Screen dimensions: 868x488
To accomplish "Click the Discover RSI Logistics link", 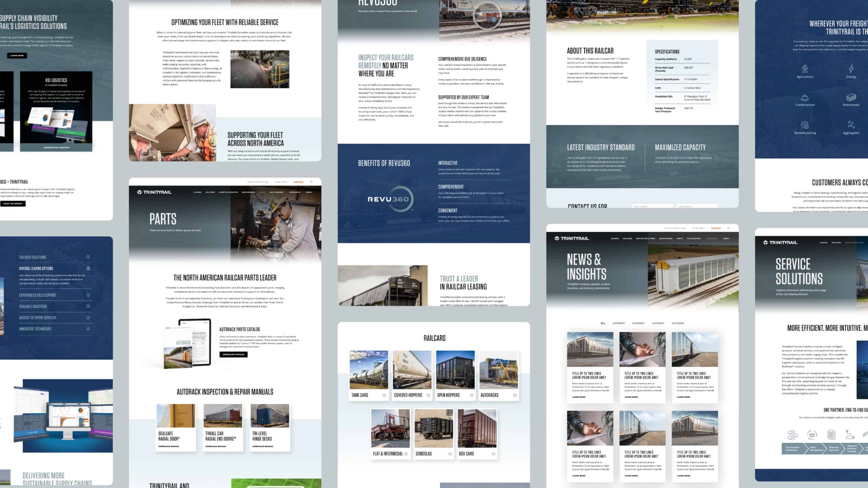I will (x=56, y=147).
